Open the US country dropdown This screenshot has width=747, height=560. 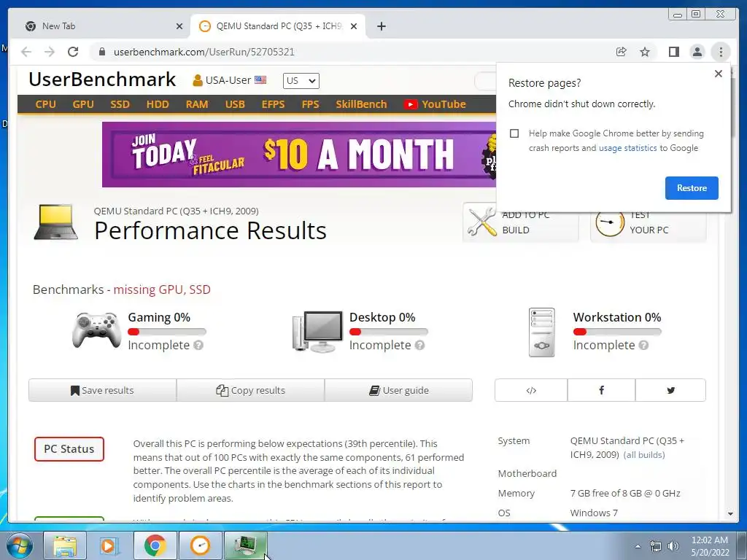coord(301,81)
